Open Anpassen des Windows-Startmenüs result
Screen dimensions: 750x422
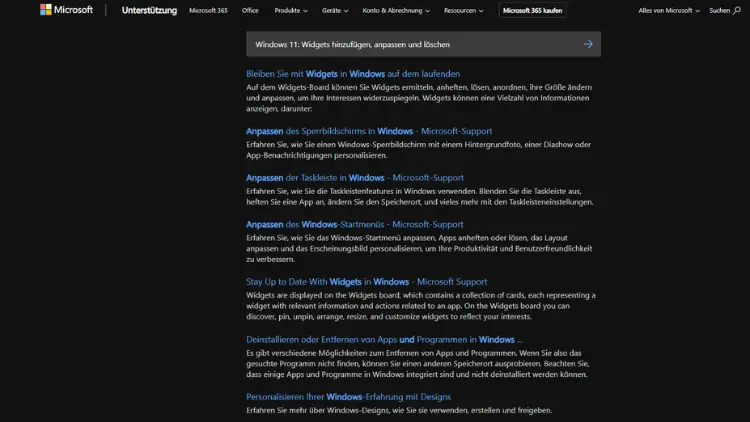tap(354, 224)
